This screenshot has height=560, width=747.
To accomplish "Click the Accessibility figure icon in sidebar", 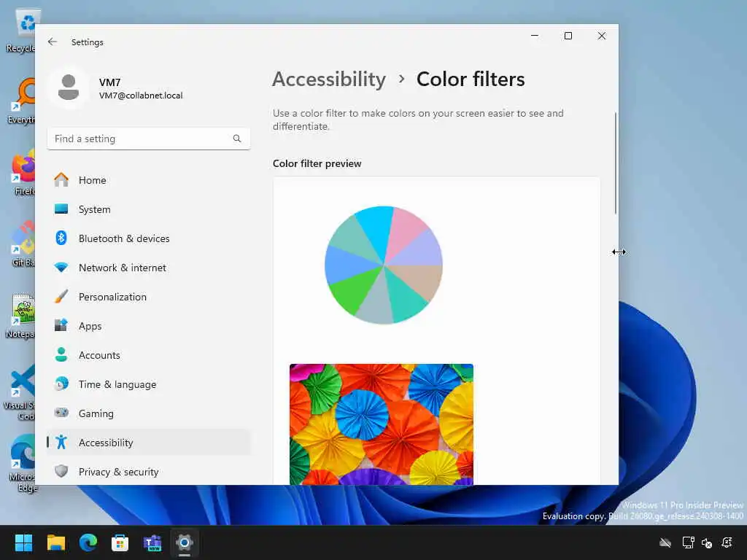I will 61,443.
